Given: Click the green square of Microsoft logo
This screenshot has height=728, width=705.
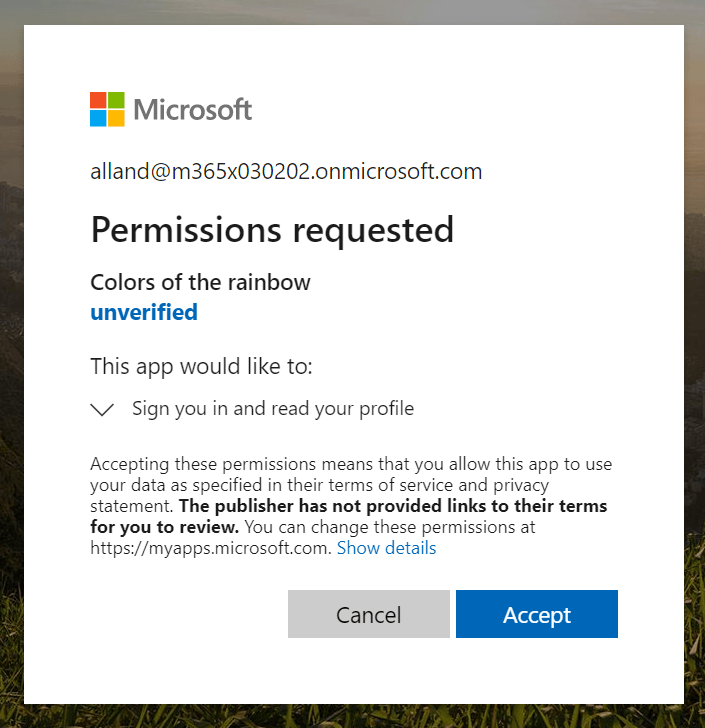Looking at the screenshot, I should (116, 100).
